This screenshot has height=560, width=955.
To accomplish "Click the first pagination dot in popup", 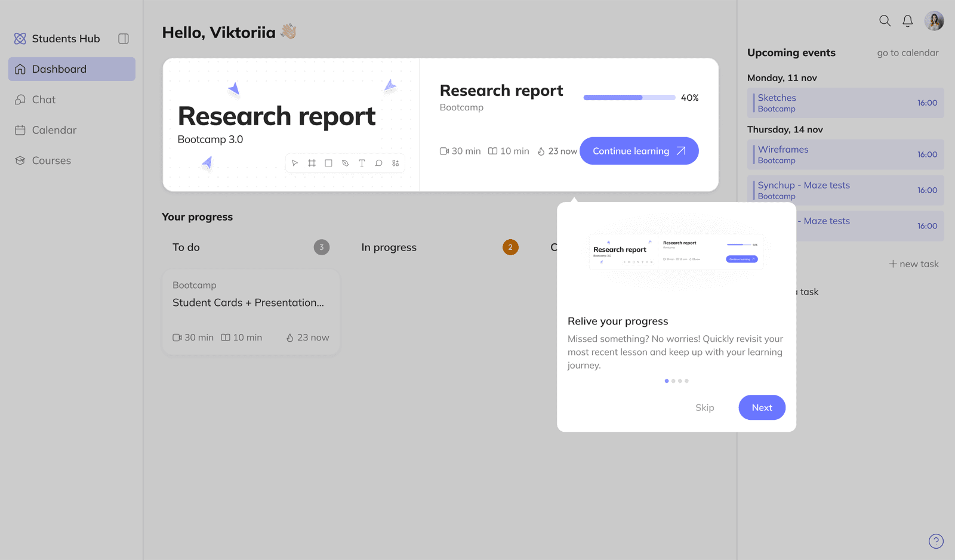I will coord(667,380).
